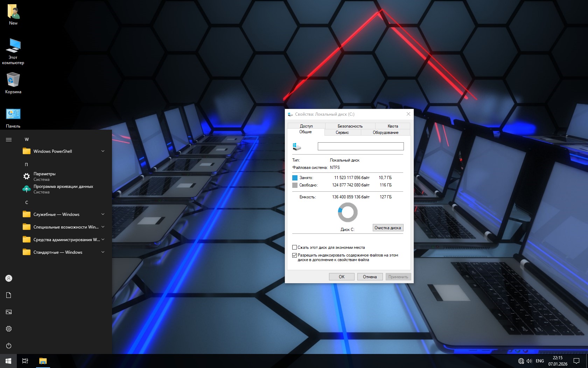Enable the compress this disk checkbox
Viewport: 588px width, 368px height.
point(295,247)
